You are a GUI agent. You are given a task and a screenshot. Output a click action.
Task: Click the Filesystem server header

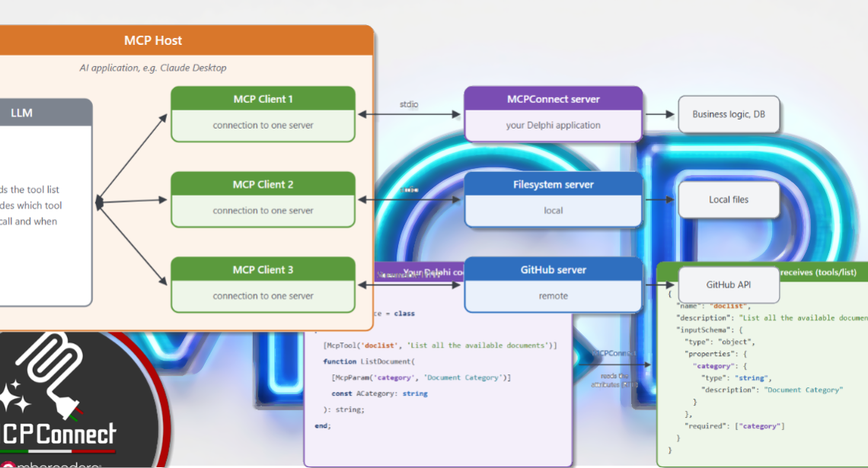click(x=553, y=184)
